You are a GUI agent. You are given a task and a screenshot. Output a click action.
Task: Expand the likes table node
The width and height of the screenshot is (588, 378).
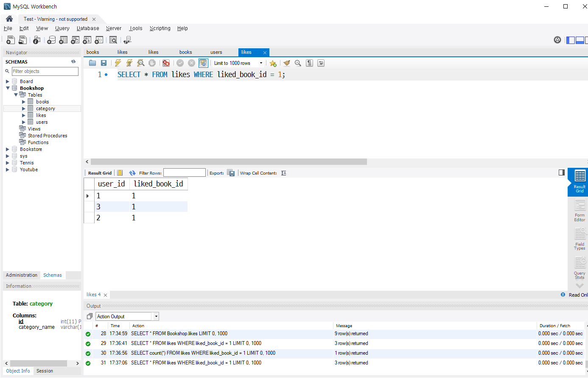pos(24,115)
